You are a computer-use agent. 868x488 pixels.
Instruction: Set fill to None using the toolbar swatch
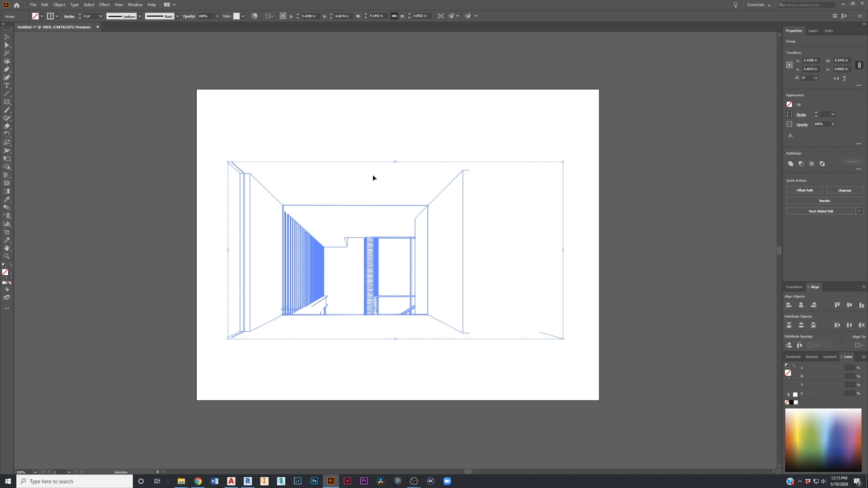pos(10,283)
